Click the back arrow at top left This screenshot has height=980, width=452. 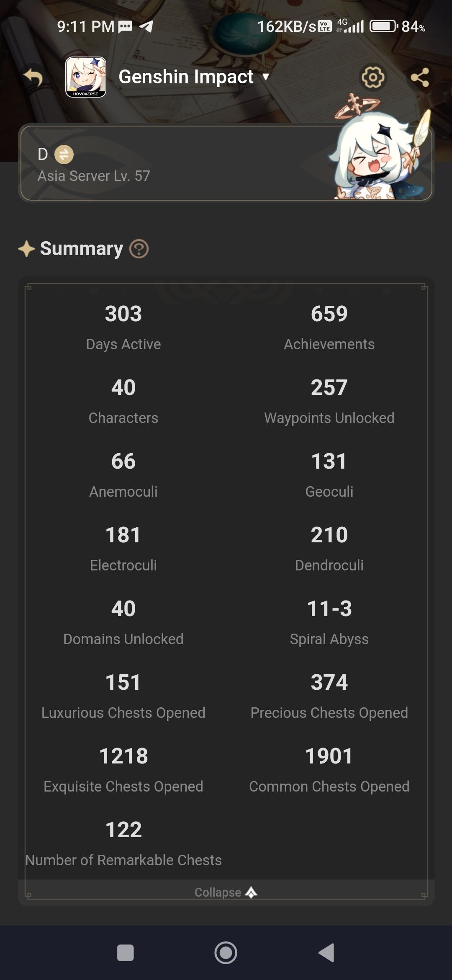(x=33, y=77)
